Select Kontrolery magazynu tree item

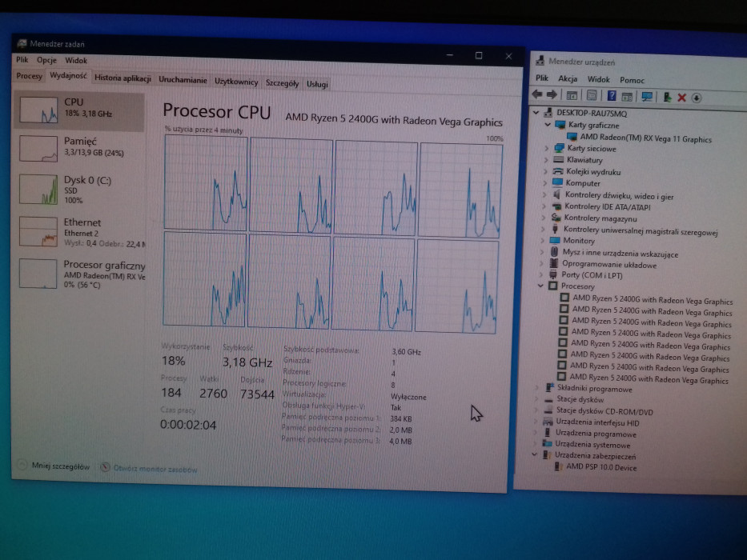point(600,218)
